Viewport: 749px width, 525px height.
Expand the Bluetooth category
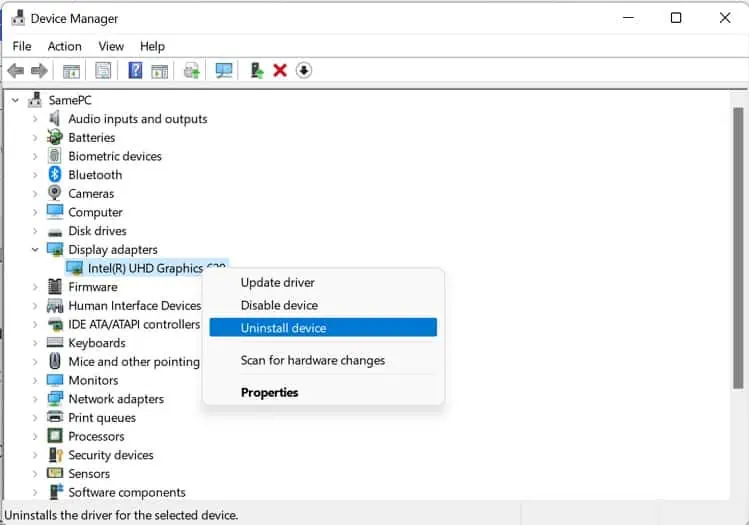coord(35,175)
